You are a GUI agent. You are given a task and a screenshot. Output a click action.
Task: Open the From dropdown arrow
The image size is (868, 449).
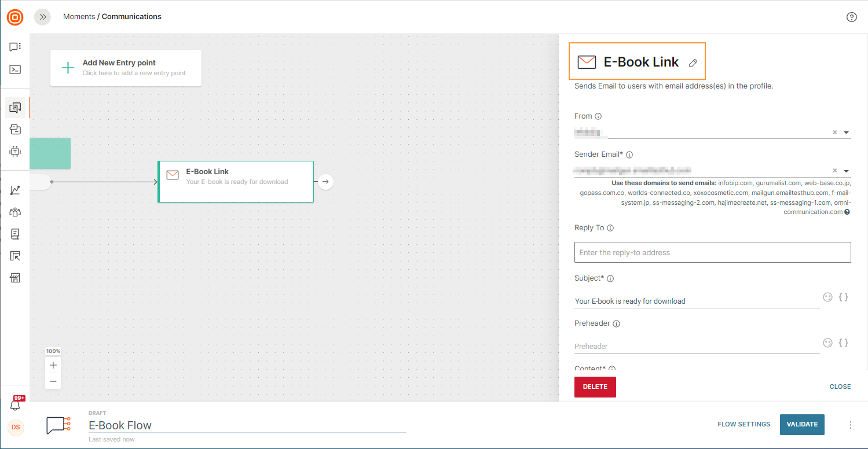coord(847,133)
